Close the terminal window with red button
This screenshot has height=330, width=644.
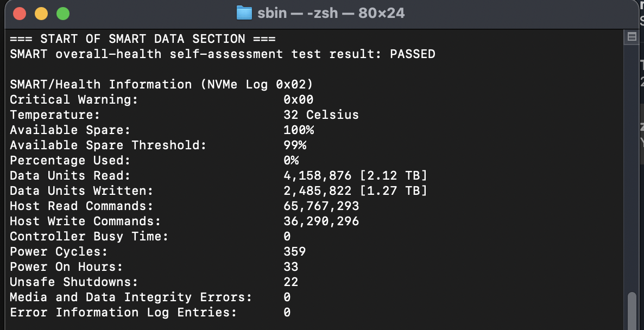[x=20, y=14]
